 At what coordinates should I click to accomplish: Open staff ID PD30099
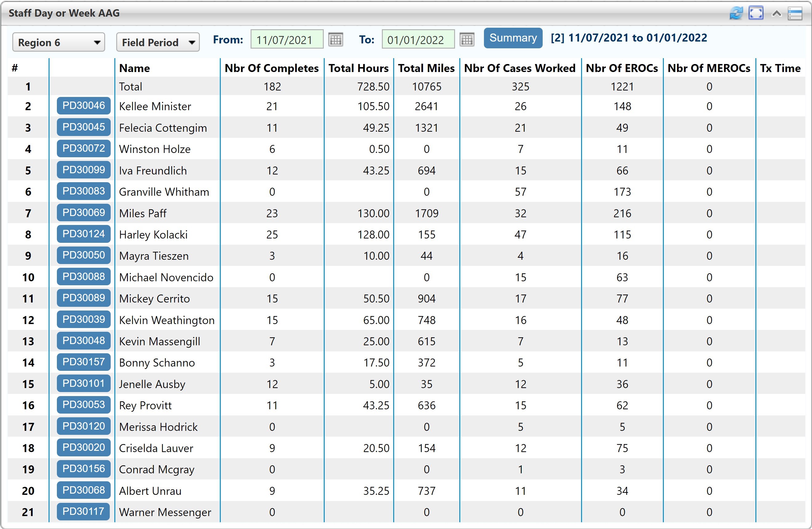tap(84, 170)
